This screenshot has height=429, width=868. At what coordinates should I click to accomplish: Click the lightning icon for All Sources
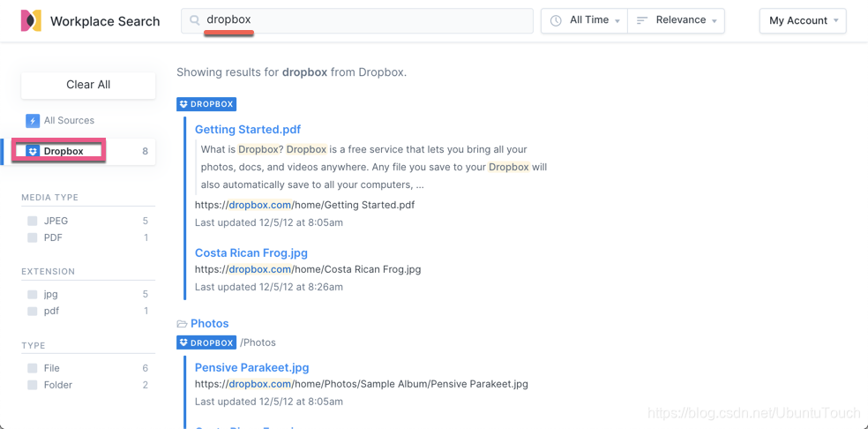tap(33, 121)
